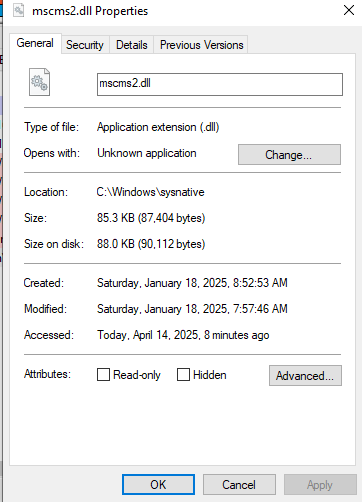Click the small DLL icon in title bar
Image resolution: width=362 pixels, height=502 pixels.
(x=19, y=10)
